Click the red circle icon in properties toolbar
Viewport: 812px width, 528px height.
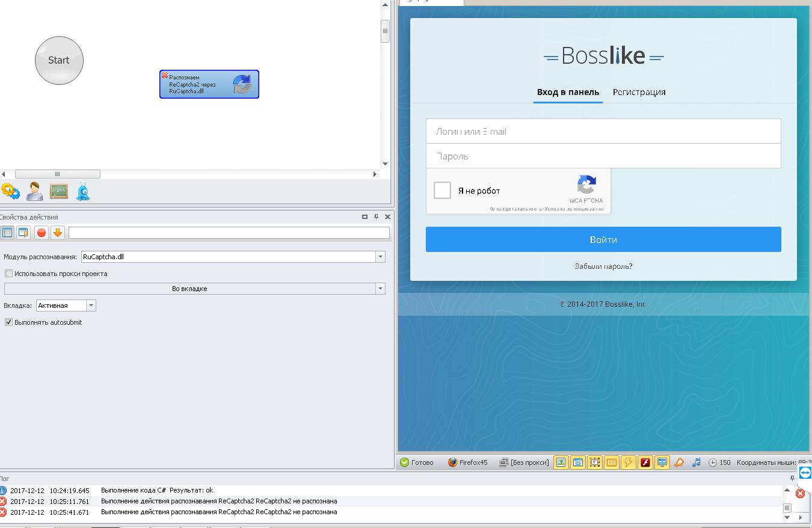click(x=42, y=233)
